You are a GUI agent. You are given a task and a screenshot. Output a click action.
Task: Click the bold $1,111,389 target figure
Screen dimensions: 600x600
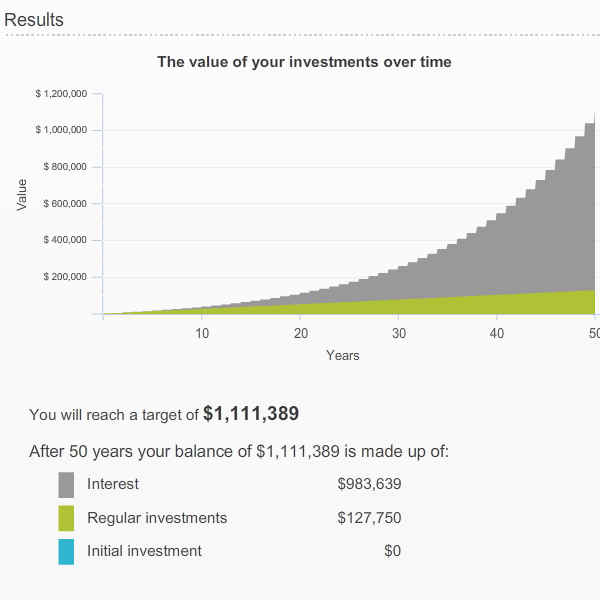251,414
